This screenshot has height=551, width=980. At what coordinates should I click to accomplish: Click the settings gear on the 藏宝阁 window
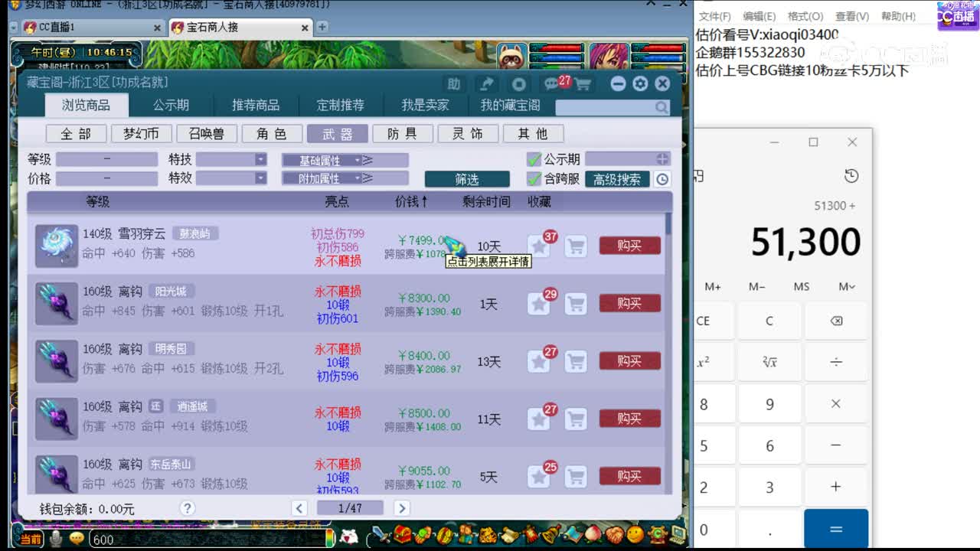(639, 84)
